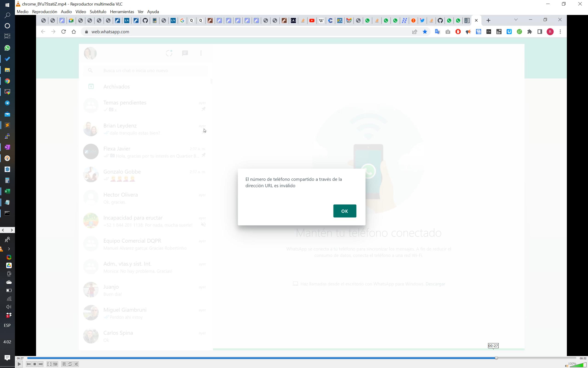Viewport: 588px width, 368px height.
Task: Open the VLC playlist view
Action: [x=64, y=364]
